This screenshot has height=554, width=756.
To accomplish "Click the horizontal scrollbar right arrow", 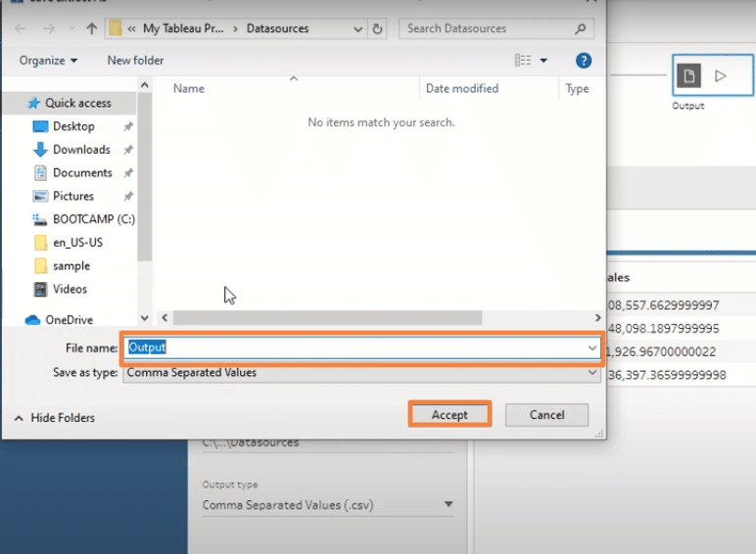I will coord(598,317).
